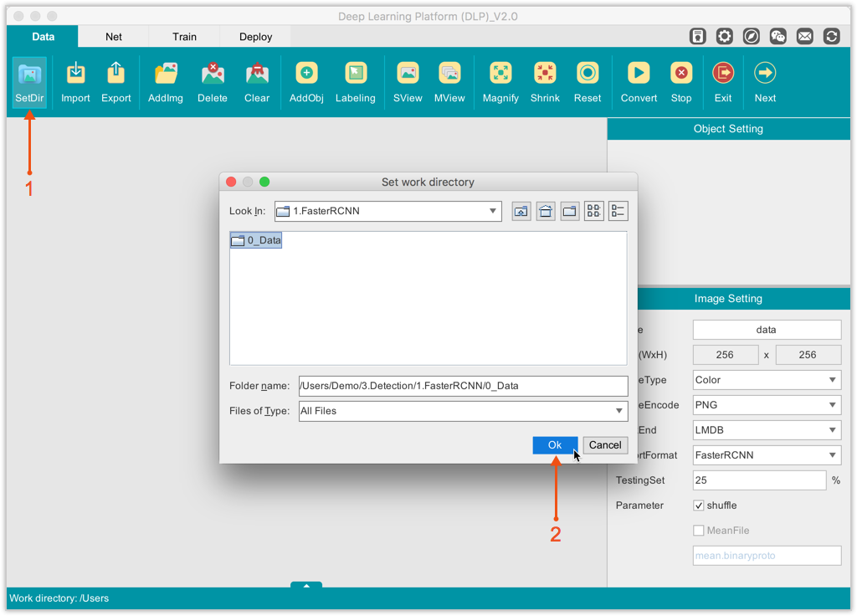857x616 pixels.
Task: Click the Import icon in toolbar
Action: [75, 82]
